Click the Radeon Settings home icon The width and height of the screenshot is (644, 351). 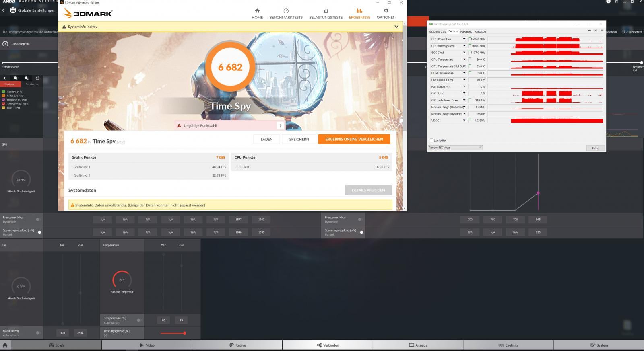pyautogui.click(x=5, y=345)
